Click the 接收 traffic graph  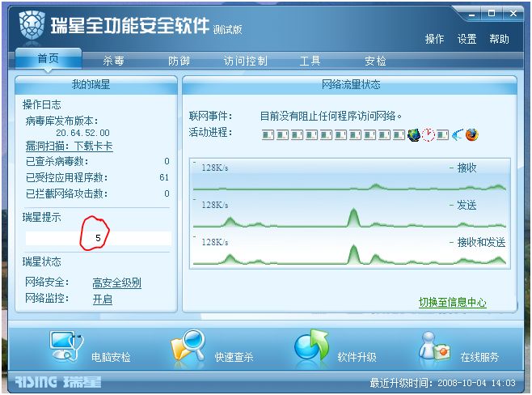tap(350, 176)
